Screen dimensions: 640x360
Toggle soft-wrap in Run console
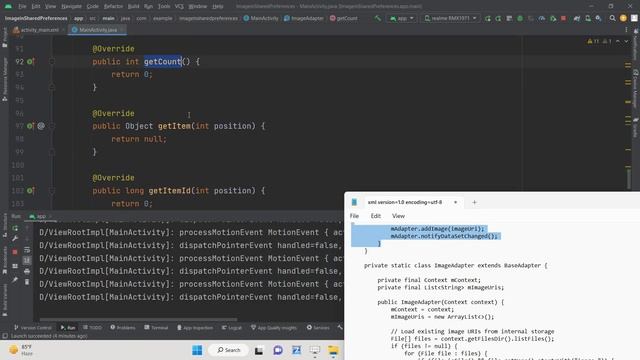pyautogui.click(x=27, y=249)
